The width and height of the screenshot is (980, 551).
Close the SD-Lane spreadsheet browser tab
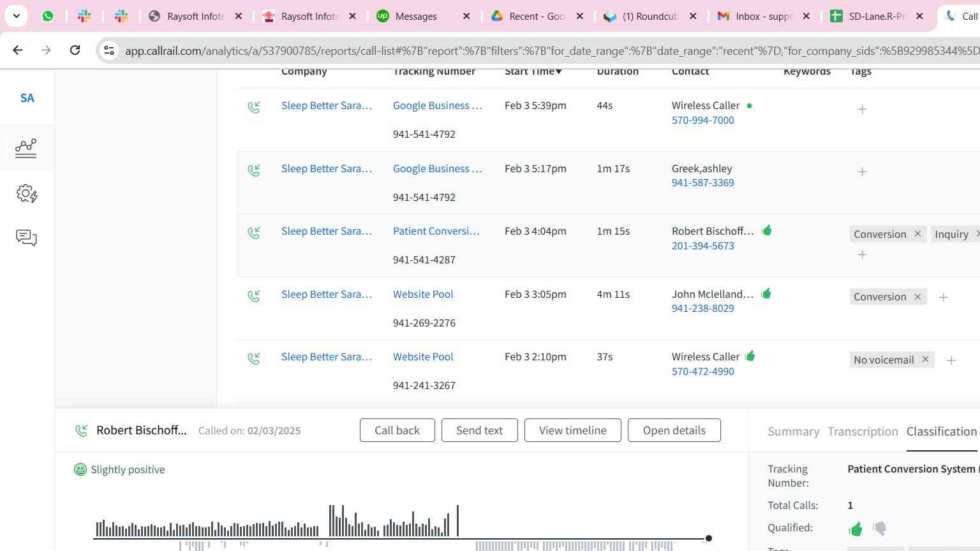pos(919,17)
